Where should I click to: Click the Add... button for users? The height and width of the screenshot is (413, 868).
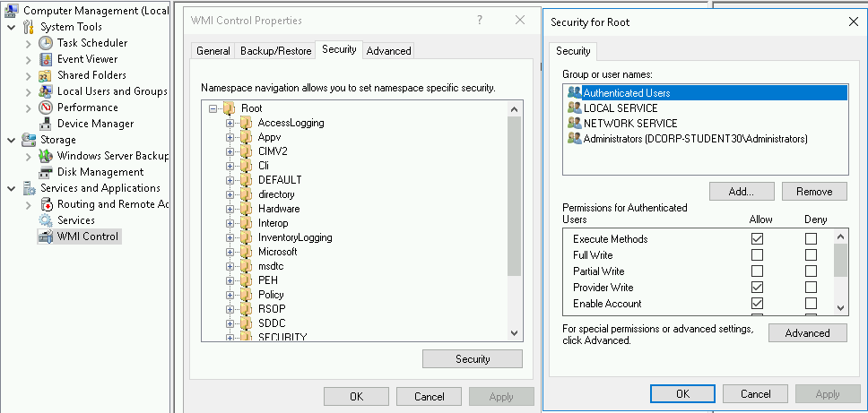click(x=741, y=191)
